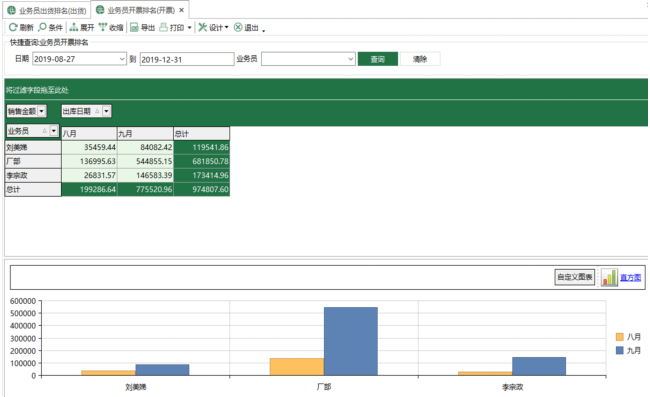The image size is (650, 397).
Task: Expand all rows with 展开 icon
Action: (x=74, y=27)
